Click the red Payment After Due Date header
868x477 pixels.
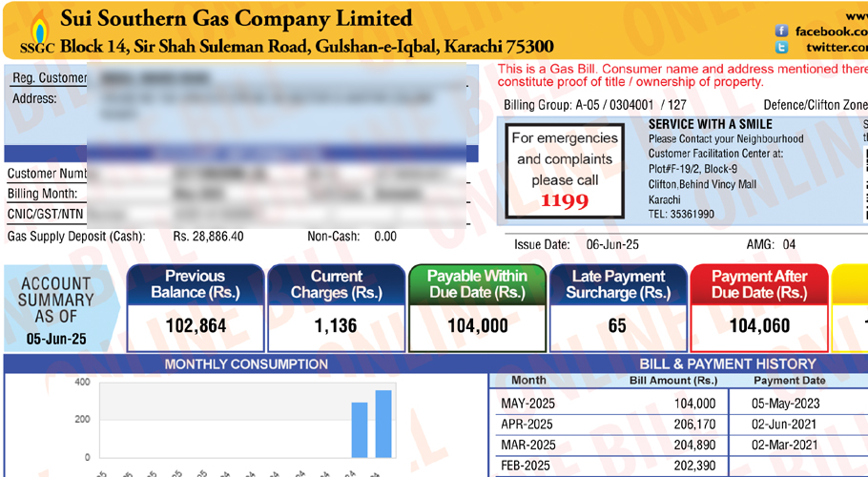759,284
